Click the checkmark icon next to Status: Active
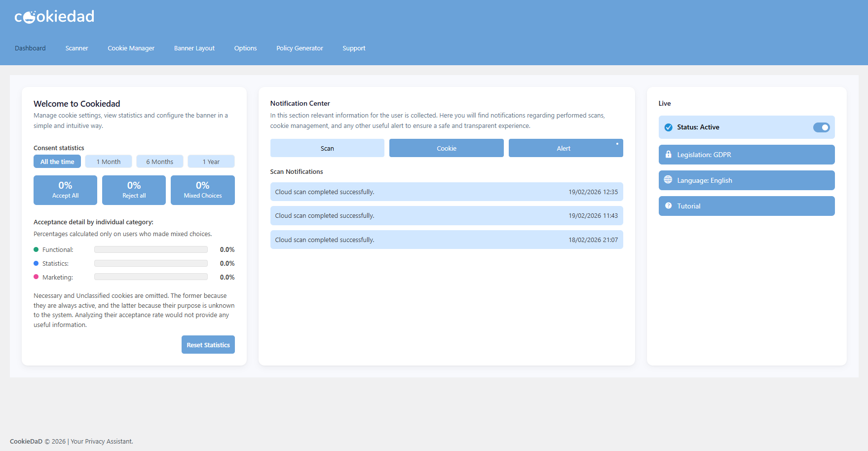 (669, 127)
